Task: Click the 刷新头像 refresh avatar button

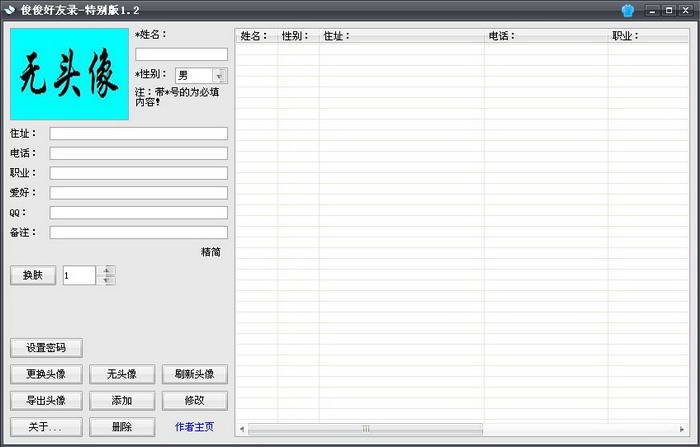Action: [x=195, y=374]
